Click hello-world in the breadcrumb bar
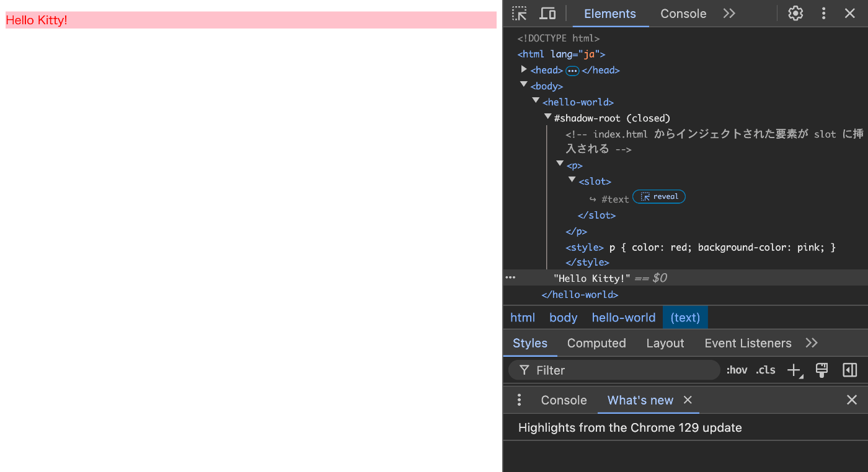 click(624, 317)
